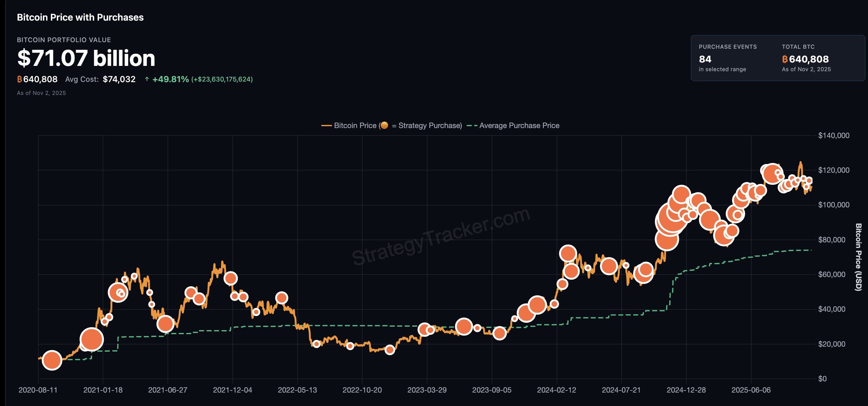Click the ₿ icon in the TOTAL BTC card
This screenshot has width=868, height=406.
click(785, 59)
